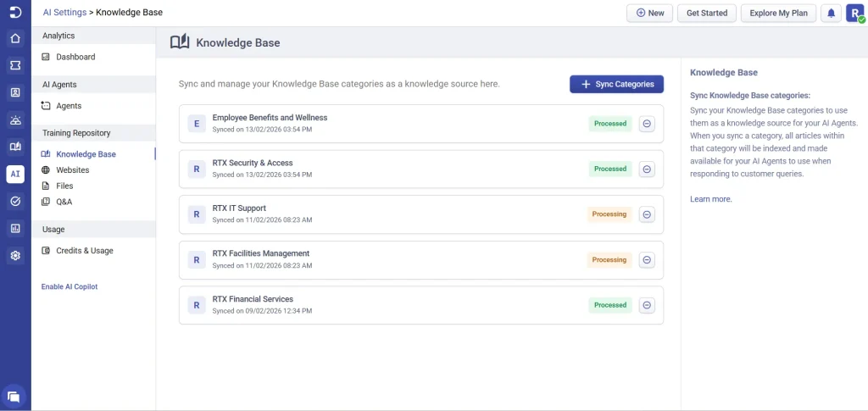
Task: Click the R avatar of RTX Security & Access row
Action: pos(197,169)
